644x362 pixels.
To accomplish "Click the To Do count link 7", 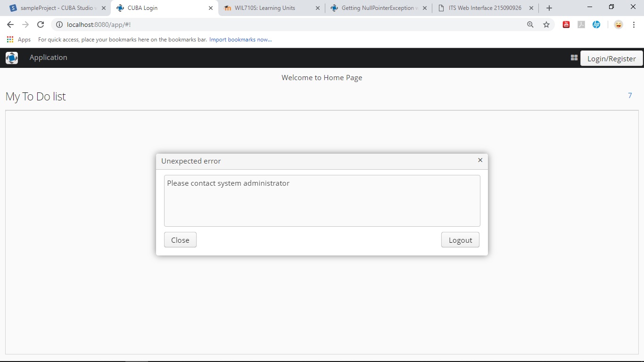I will [x=630, y=96].
